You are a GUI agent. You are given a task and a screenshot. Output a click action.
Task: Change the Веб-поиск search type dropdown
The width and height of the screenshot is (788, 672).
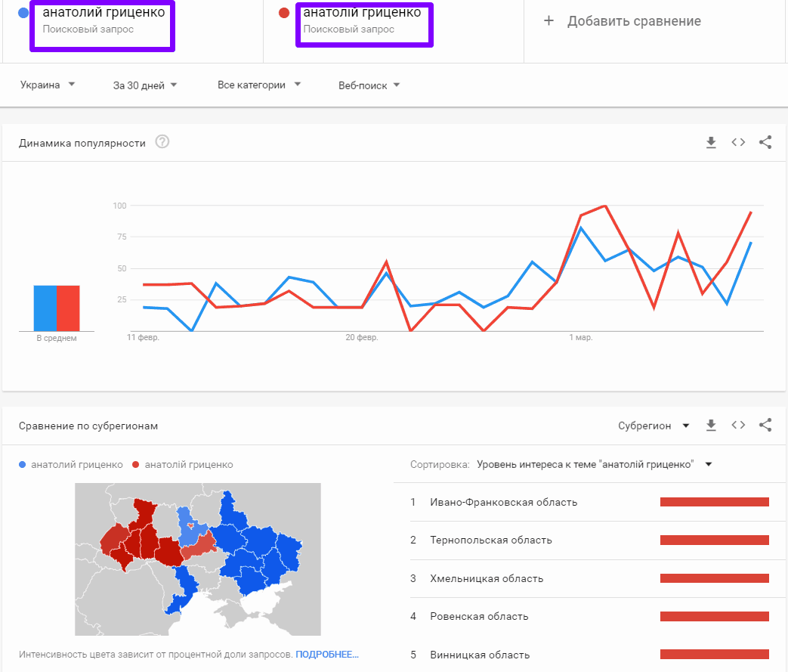pos(369,85)
